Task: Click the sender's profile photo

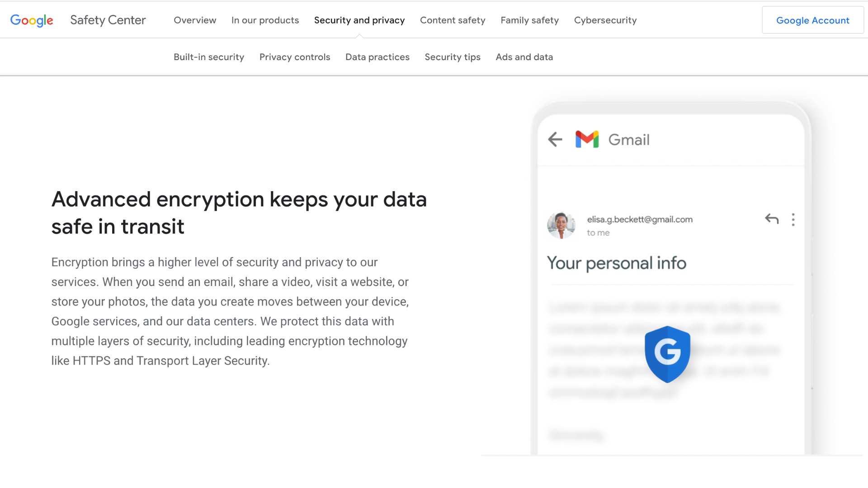Action: (x=561, y=225)
